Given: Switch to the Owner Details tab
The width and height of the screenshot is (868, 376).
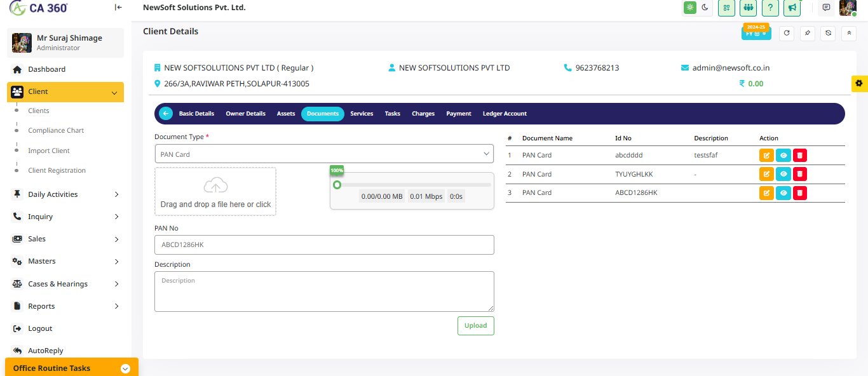Looking at the screenshot, I should (x=245, y=114).
